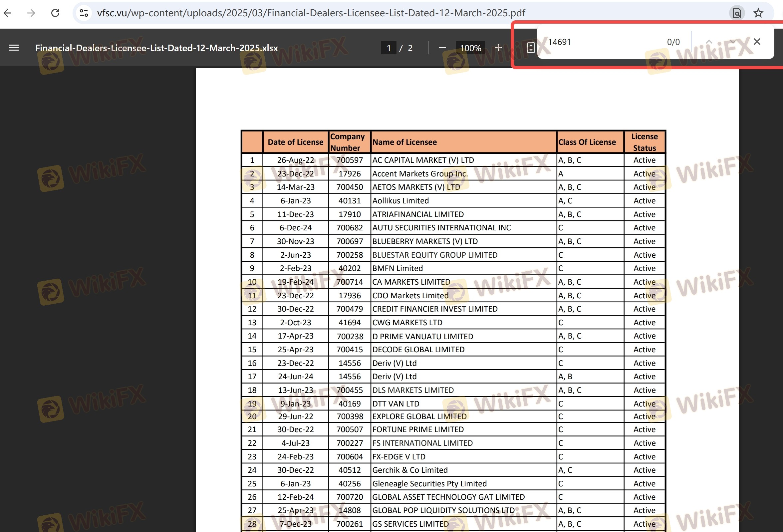Click the PDF file title in toolbar
This screenshot has height=532, width=783.
click(x=156, y=48)
